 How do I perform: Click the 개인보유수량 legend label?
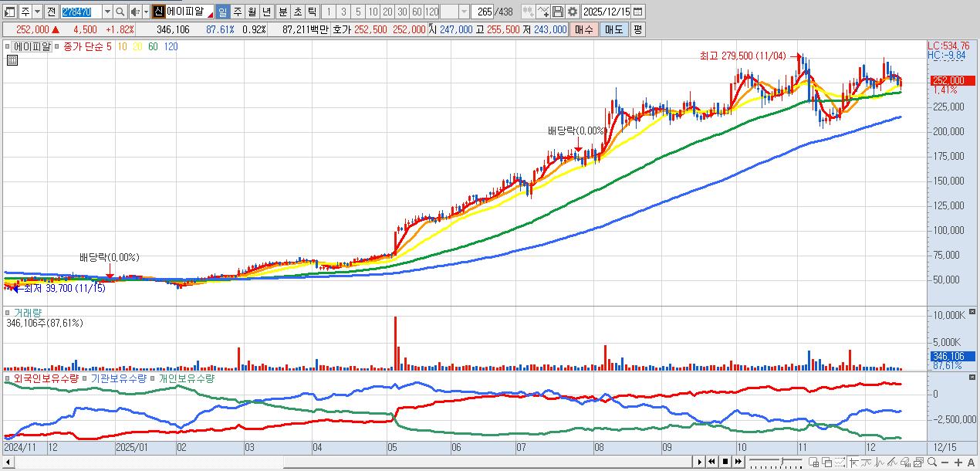(x=187, y=378)
